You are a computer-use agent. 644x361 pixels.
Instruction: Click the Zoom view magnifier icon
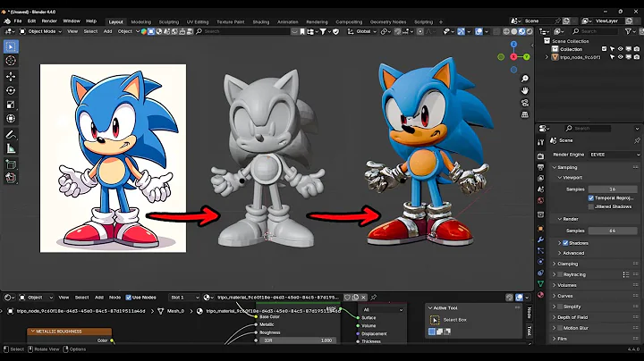[x=525, y=79]
